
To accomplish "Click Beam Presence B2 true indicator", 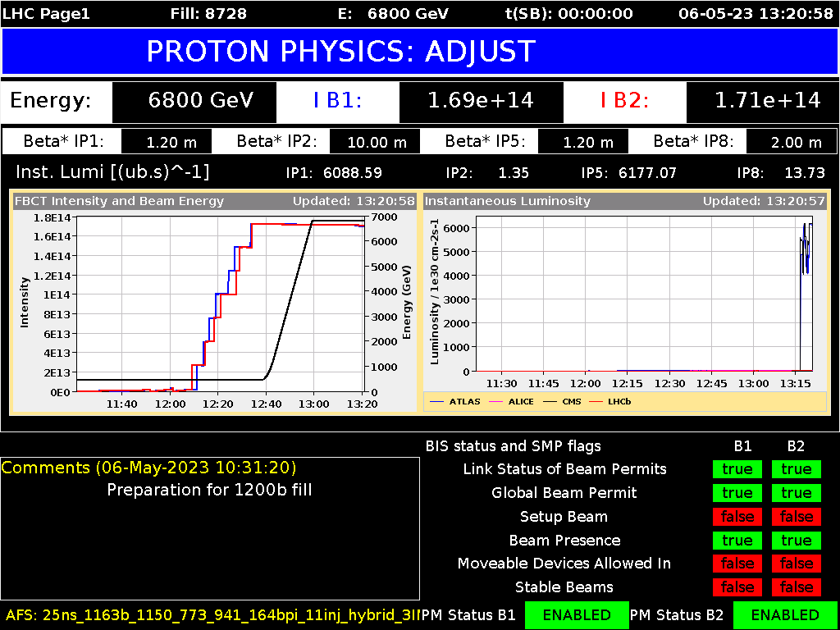I will coord(796,540).
